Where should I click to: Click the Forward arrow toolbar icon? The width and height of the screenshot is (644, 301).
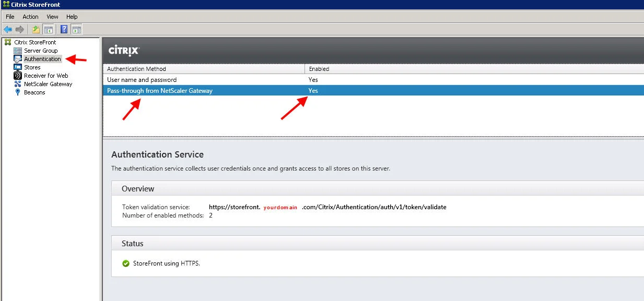tap(20, 29)
